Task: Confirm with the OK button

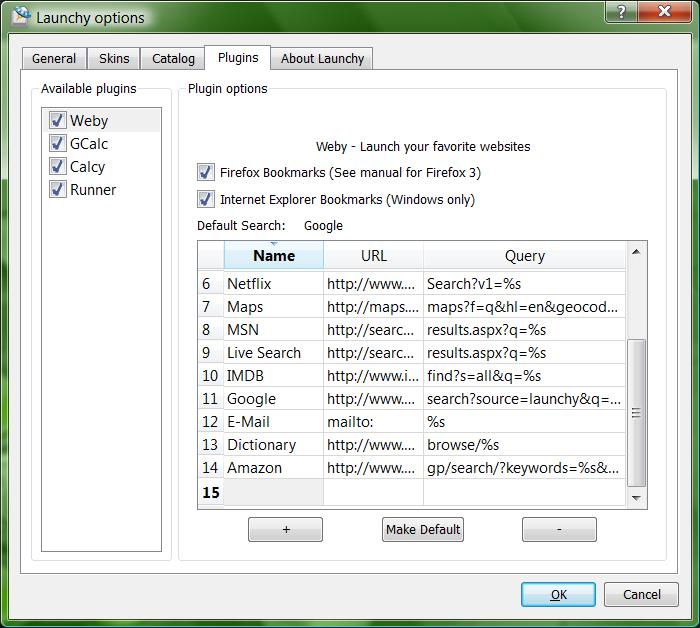Action: click(558, 595)
